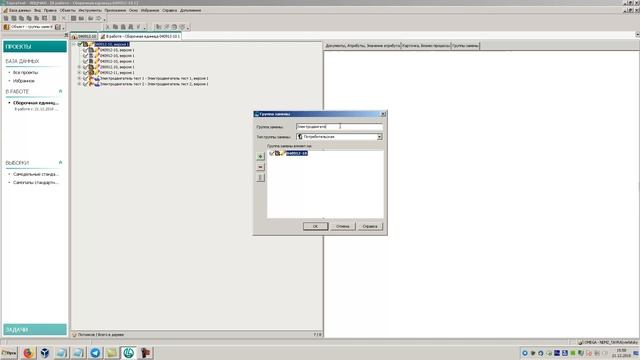Viewport: 640px width, 360px height.
Task: Open the Тип группы замены dropdown
Action: click(x=379, y=137)
